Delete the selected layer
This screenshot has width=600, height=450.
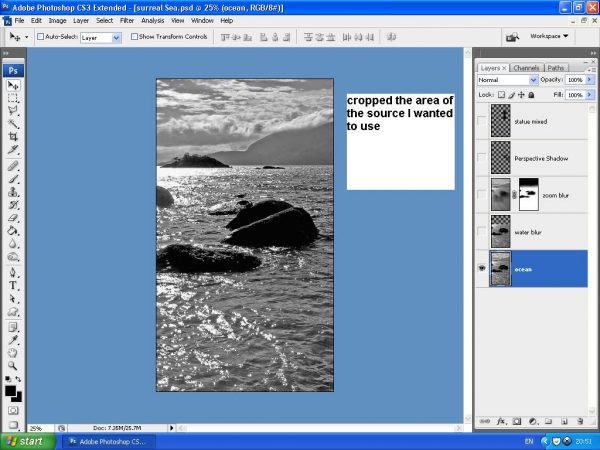tap(580, 421)
